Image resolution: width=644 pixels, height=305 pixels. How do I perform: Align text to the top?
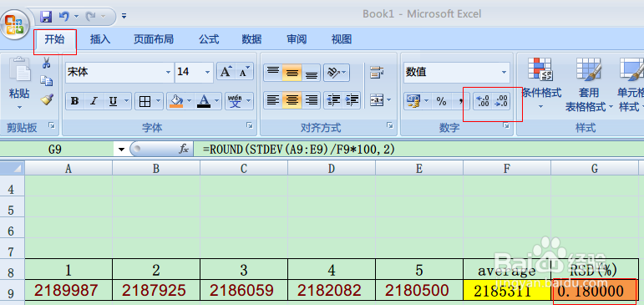272,73
